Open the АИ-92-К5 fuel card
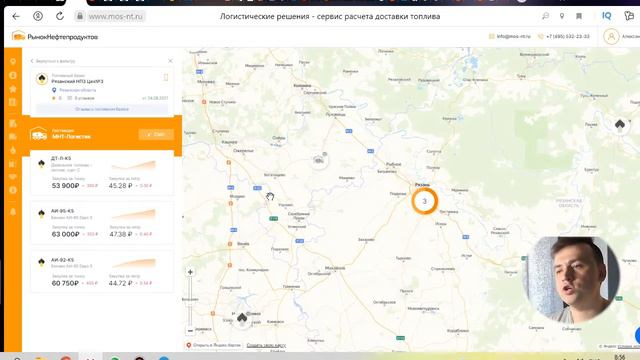This screenshot has width=640, height=360. [x=102, y=272]
